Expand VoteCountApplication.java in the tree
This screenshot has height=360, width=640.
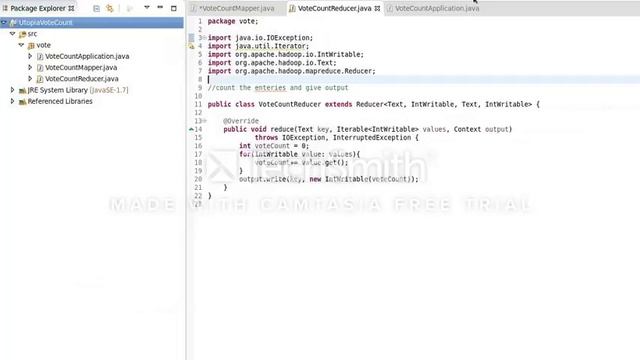pyautogui.click(x=30, y=56)
